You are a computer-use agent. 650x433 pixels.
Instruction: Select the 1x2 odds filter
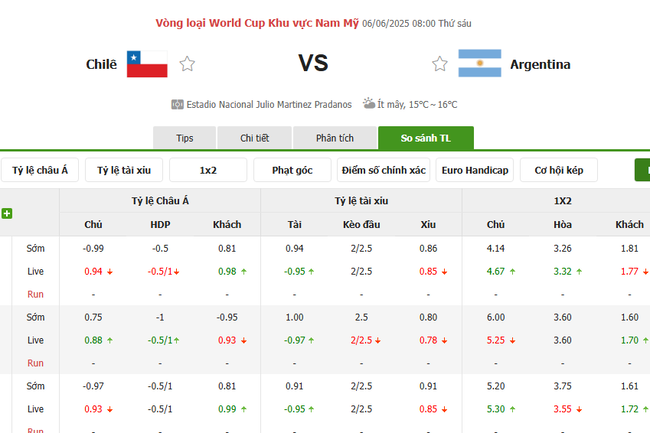[208, 170]
